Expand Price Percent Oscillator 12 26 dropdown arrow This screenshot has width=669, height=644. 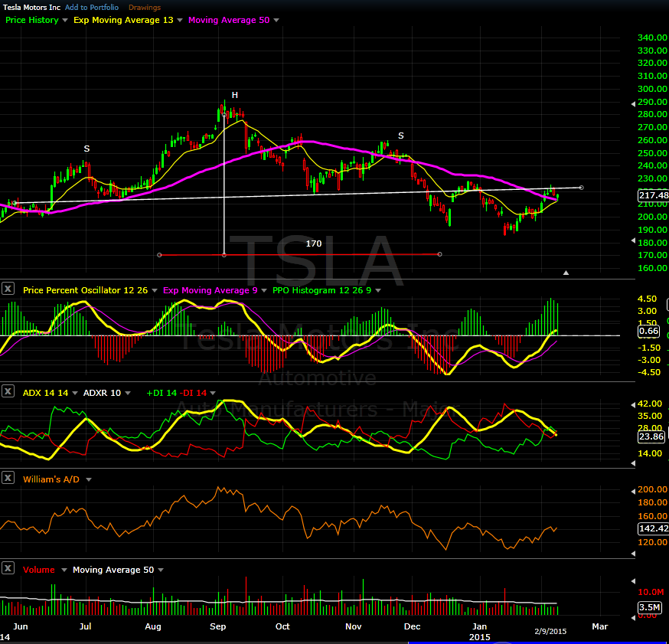(155, 291)
